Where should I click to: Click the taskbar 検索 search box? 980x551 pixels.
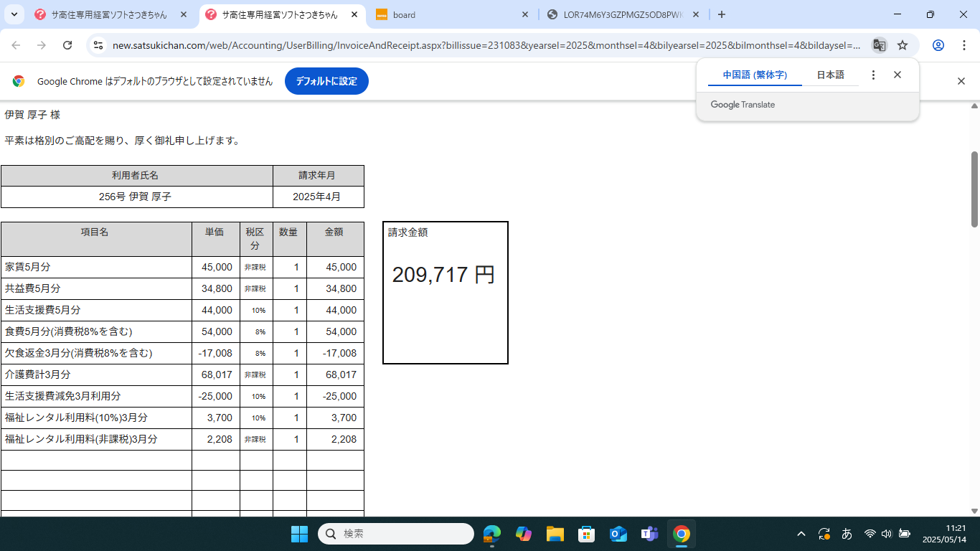coord(396,534)
